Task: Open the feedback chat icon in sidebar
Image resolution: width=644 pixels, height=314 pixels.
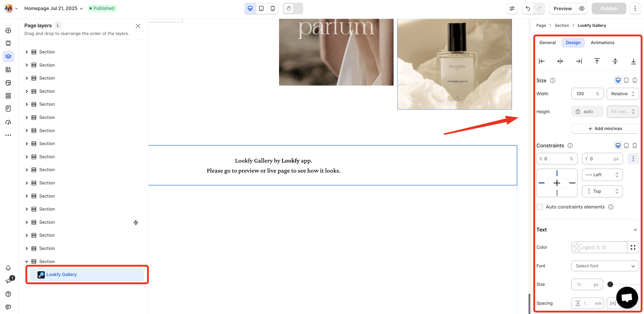Action: (x=8, y=307)
